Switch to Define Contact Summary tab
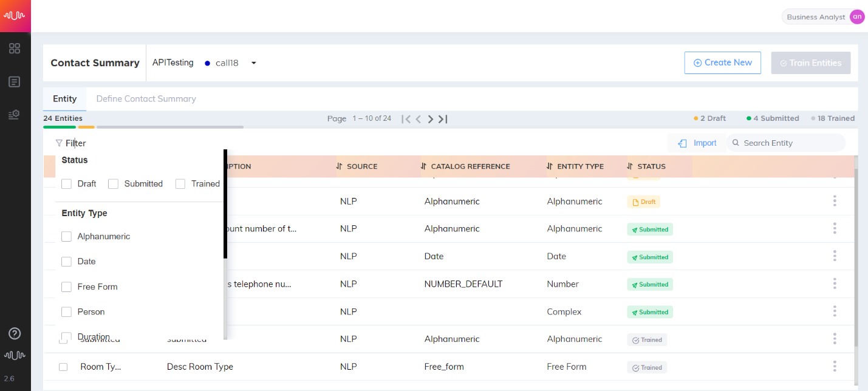The height and width of the screenshot is (391, 868). [x=146, y=98]
